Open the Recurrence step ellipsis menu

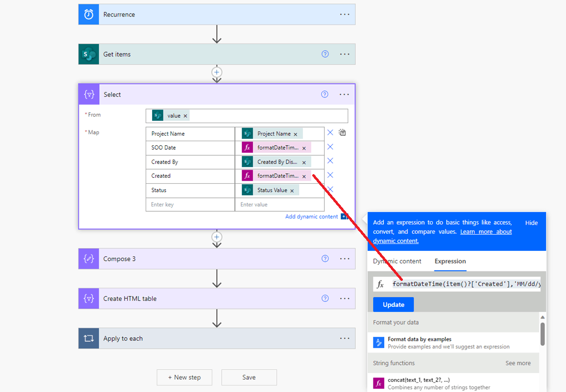tap(344, 15)
